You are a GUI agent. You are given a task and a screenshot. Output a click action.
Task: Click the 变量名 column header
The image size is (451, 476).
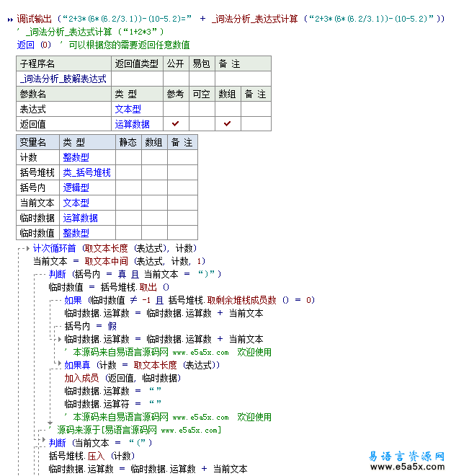click(33, 143)
